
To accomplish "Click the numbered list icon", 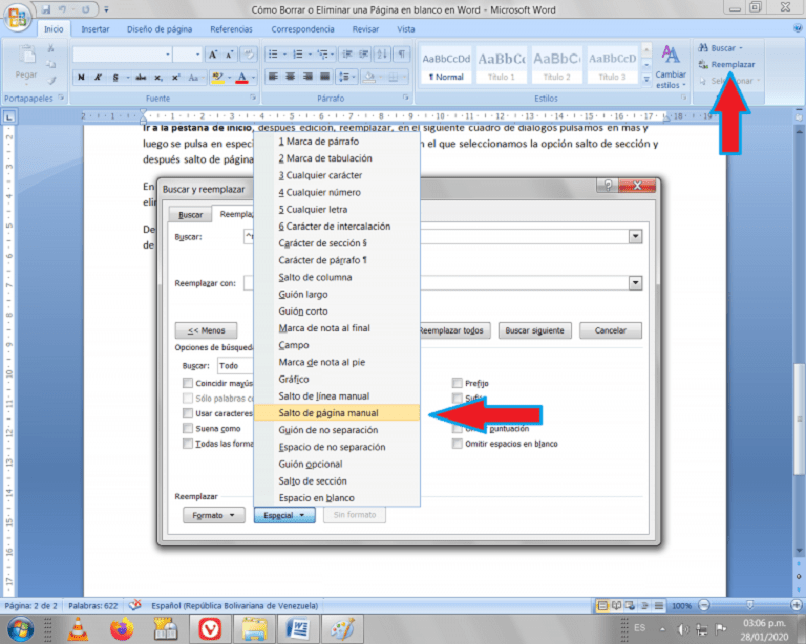I will click(298, 54).
